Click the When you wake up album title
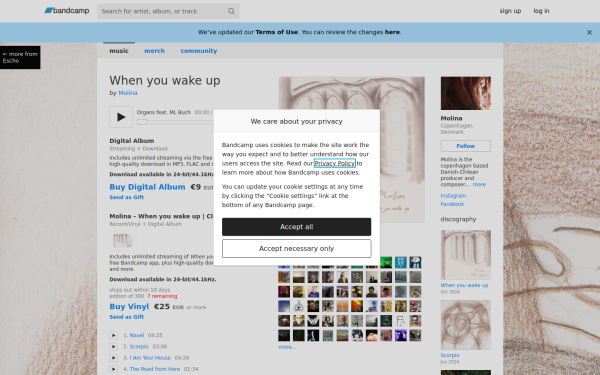 (x=165, y=81)
